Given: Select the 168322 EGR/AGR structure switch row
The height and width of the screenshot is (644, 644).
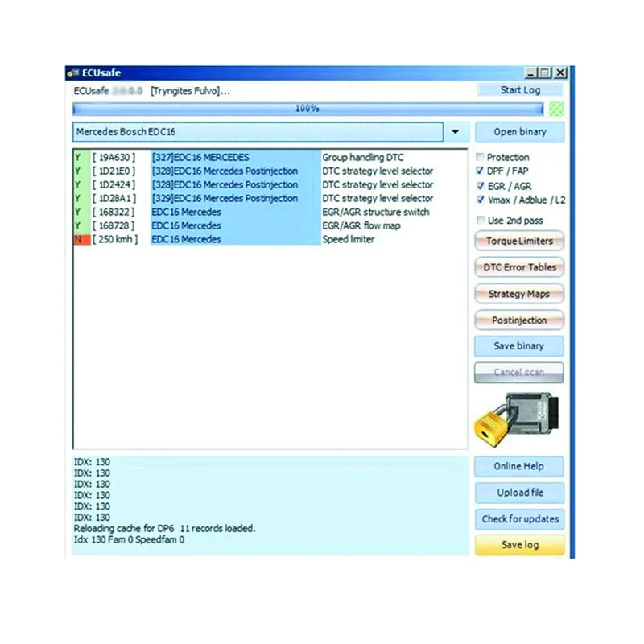Looking at the screenshot, I should (x=270, y=212).
